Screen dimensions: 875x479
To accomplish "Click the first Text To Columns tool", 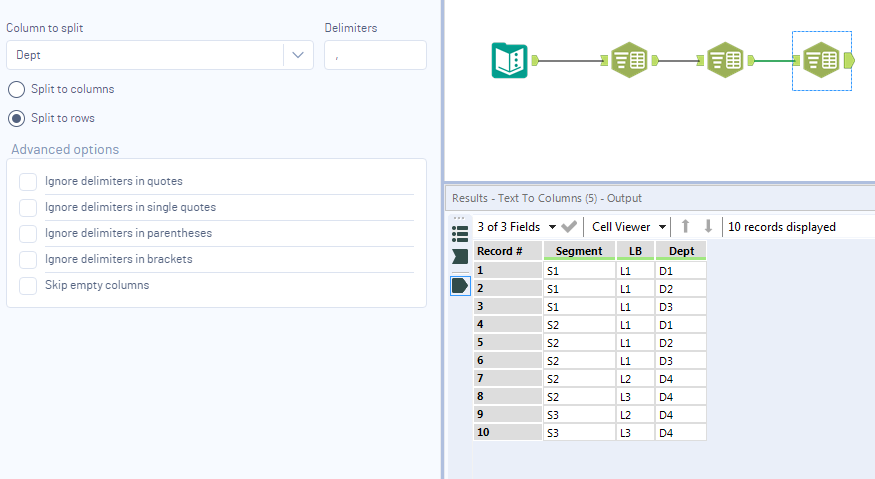I will (629, 61).
